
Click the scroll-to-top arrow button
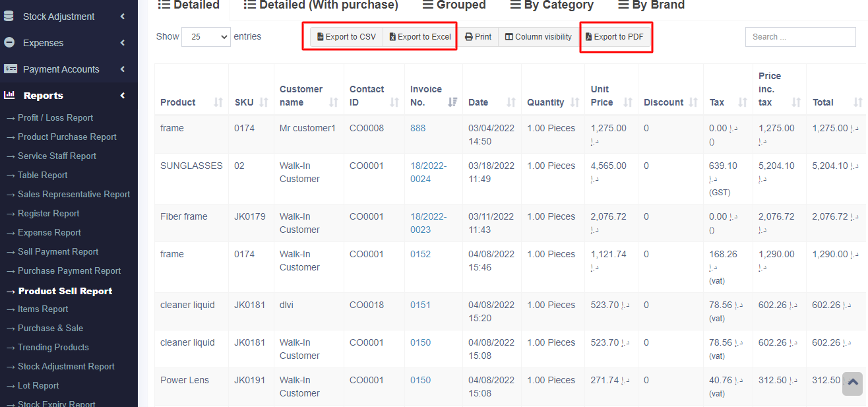pyautogui.click(x=852, y=383)
